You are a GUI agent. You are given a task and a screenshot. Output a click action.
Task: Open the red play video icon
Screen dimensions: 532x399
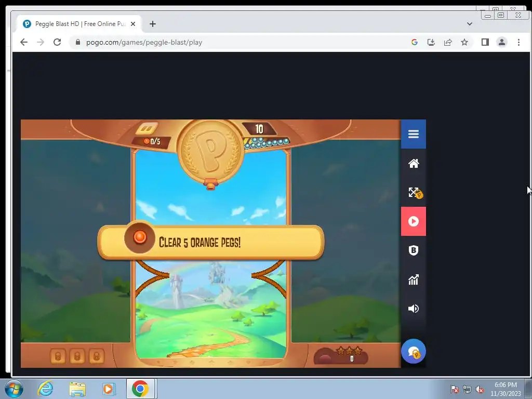tap(413, 221)
